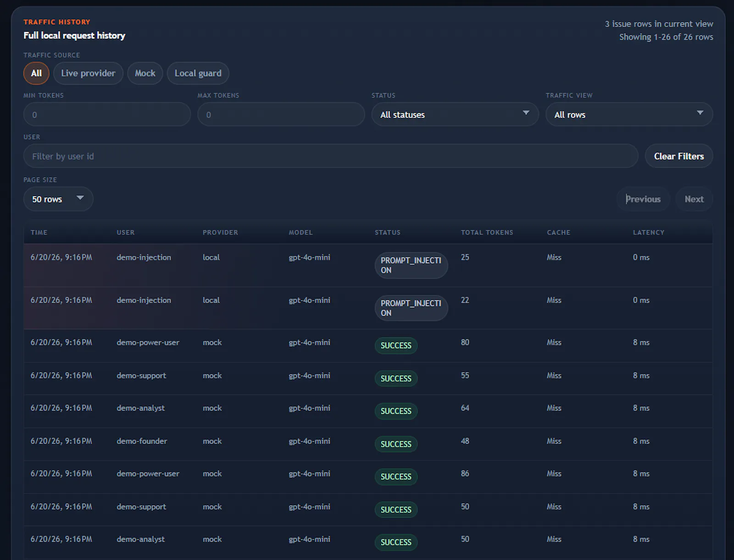Click demo-power-user in the 86-token row
734x560 pixels.
coord(148,474)
